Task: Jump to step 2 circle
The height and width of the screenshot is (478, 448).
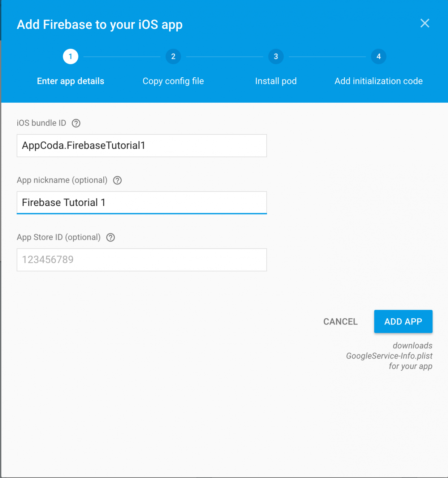Action: (173, 56)
